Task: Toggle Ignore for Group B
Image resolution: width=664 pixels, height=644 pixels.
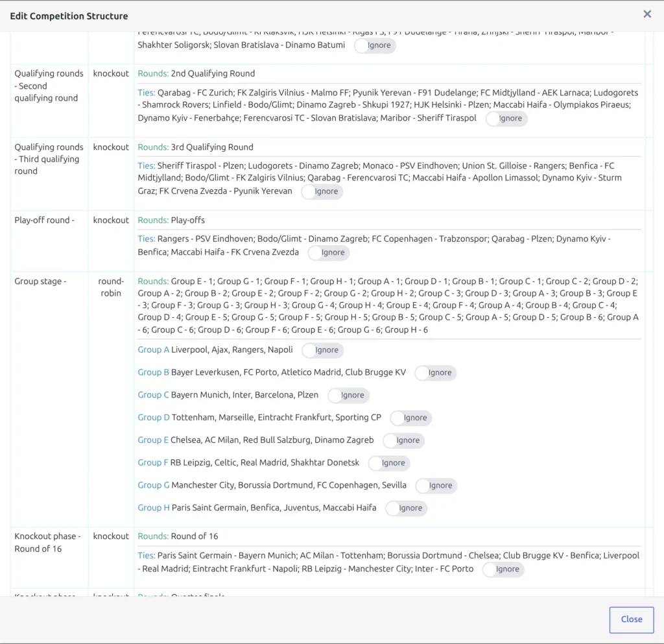Action: pos(436,373)
